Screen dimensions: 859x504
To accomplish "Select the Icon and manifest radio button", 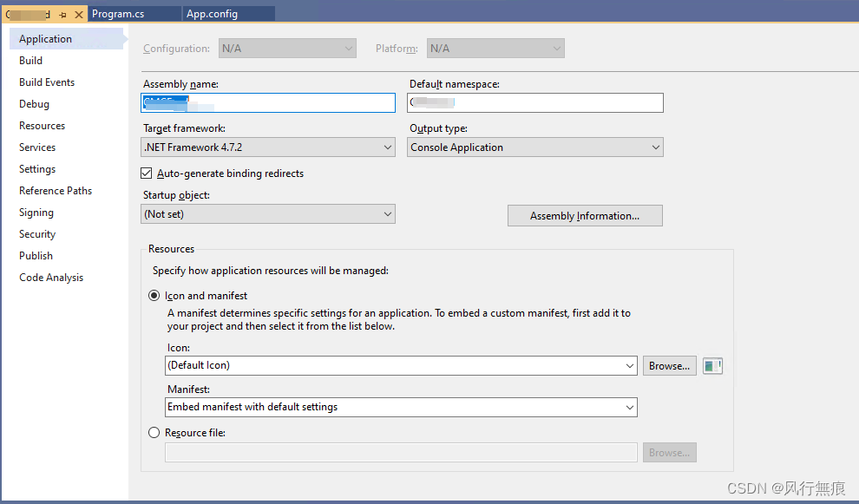I will click(154, 295).
